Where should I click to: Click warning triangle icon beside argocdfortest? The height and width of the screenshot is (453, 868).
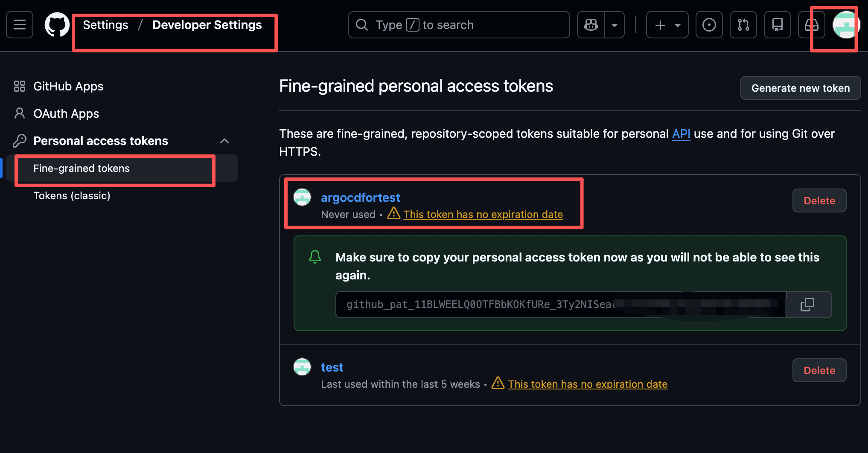393,213
